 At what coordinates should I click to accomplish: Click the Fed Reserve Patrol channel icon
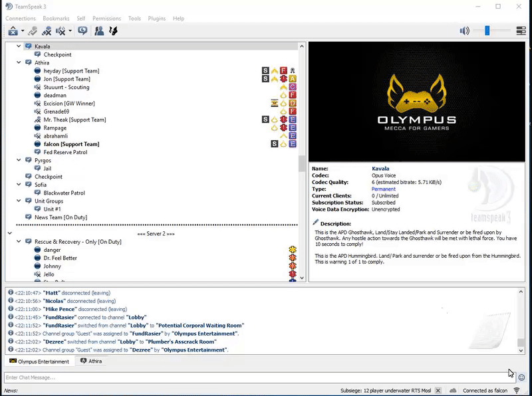pos(37,152)
